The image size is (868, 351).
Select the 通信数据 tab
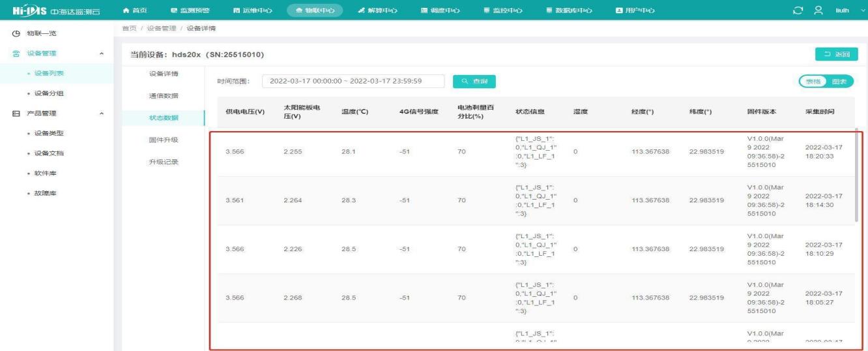click(164, 96)
